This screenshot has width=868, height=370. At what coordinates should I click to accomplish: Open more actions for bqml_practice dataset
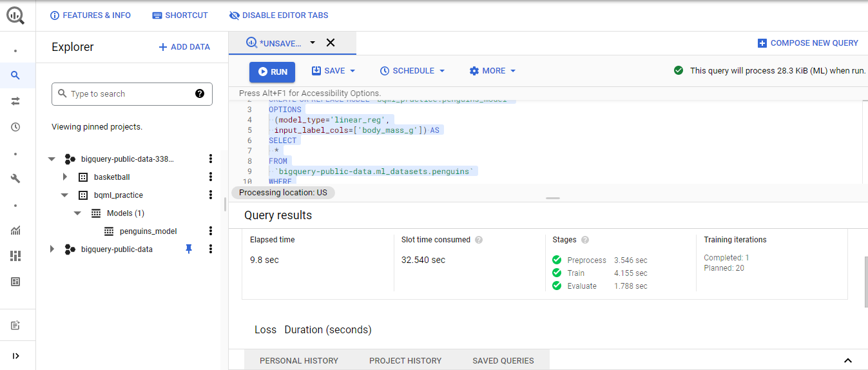point(210,195)
